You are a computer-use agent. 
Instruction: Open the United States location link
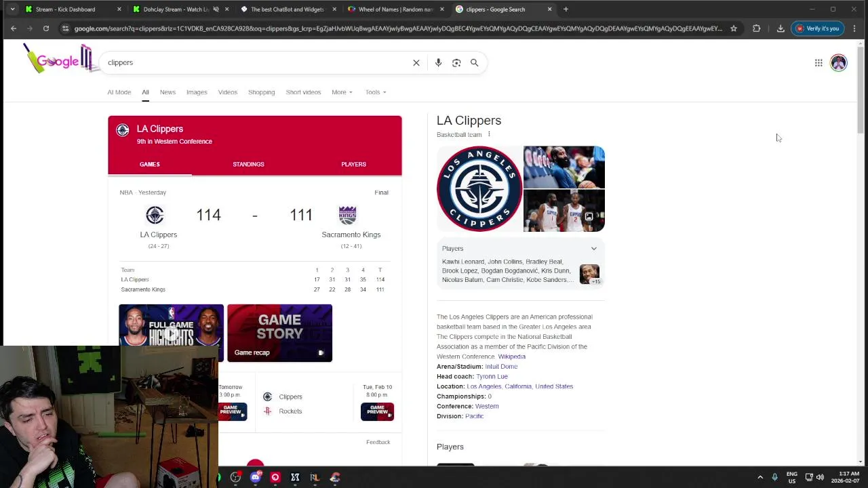point(554,386)
